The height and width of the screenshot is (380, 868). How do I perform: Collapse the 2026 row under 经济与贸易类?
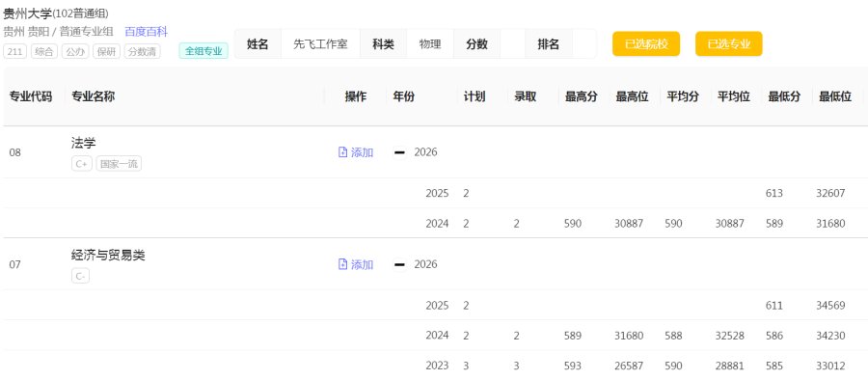[399, 264]
